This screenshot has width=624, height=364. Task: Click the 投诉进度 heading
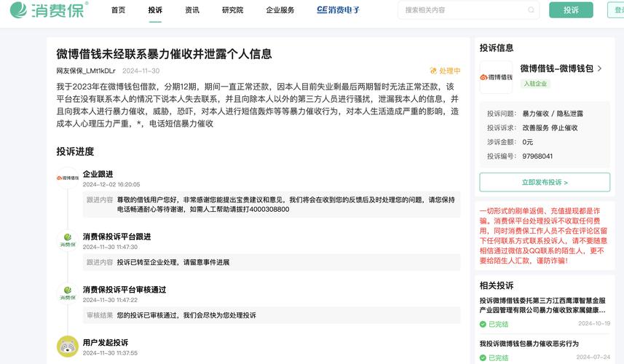(75, 151)
